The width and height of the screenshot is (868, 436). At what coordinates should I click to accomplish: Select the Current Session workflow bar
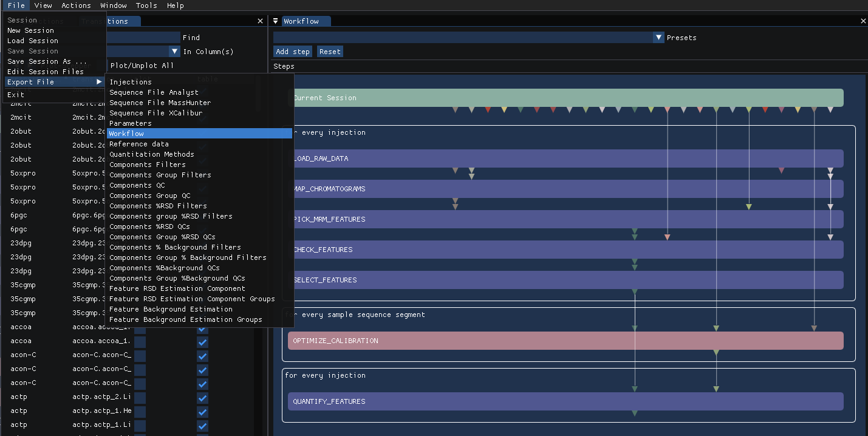click(566, 98)
